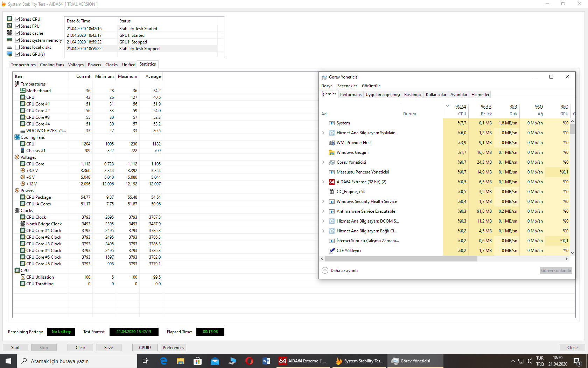Click the CPU Utilization hourglass icon

point(23,277)
